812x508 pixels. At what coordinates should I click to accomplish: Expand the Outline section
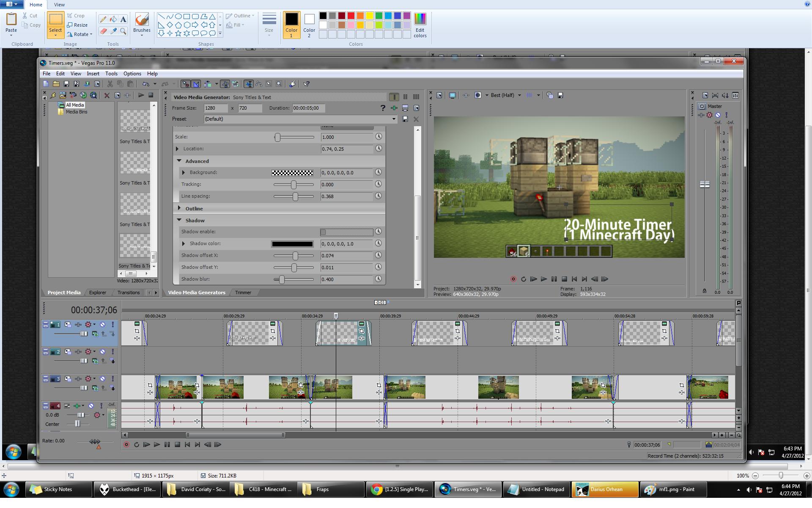pyautogui.click(x=179, y=208)
